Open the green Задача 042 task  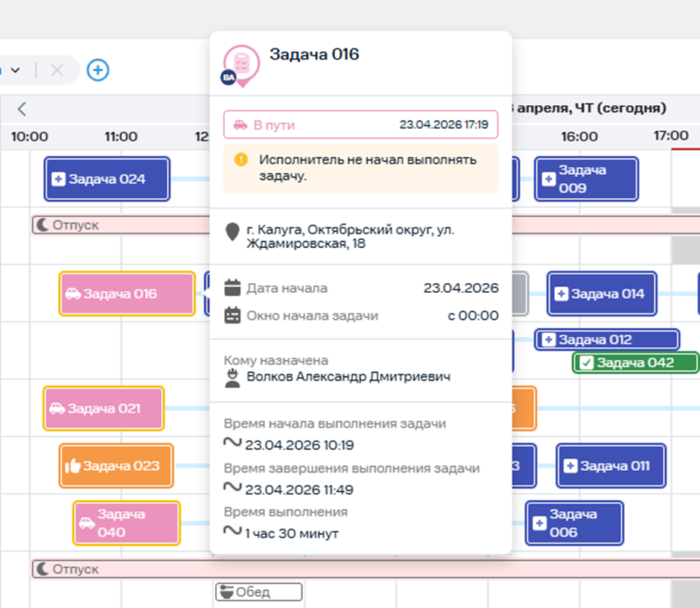[x=634, y=363]
